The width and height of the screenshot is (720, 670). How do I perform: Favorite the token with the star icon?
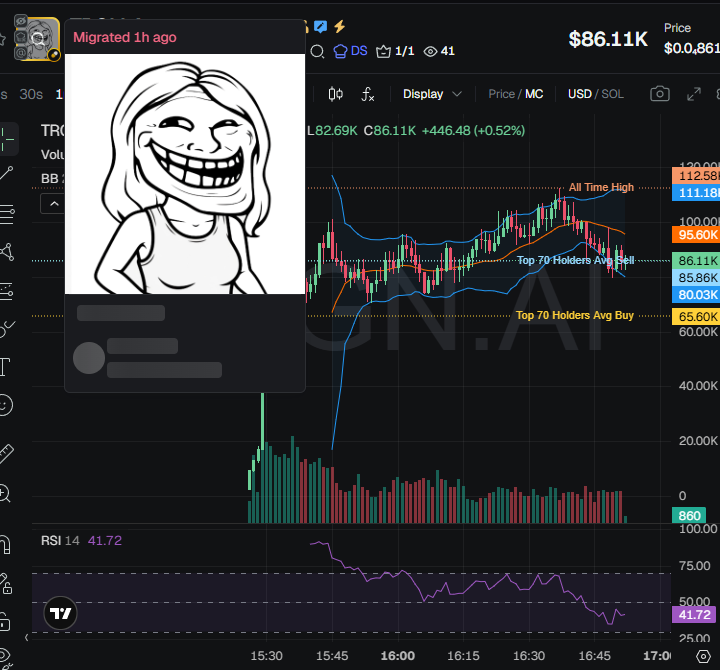tap(2, 39)
